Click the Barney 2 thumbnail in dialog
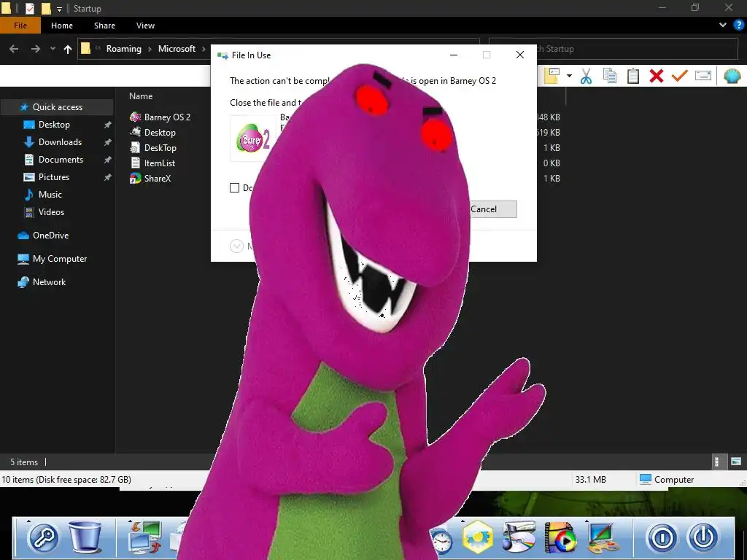The image size is (747, 560). coord(252,139)
